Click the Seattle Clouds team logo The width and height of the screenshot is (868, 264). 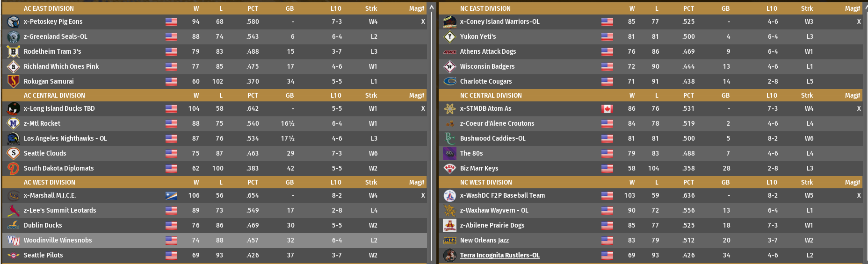[14, 154]
